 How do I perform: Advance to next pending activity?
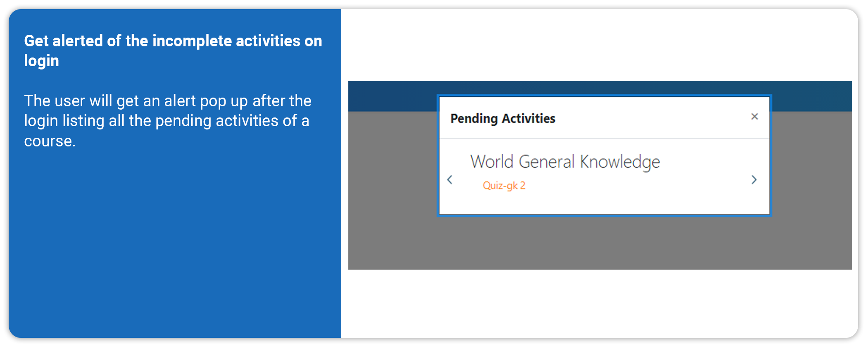[754, 180]
